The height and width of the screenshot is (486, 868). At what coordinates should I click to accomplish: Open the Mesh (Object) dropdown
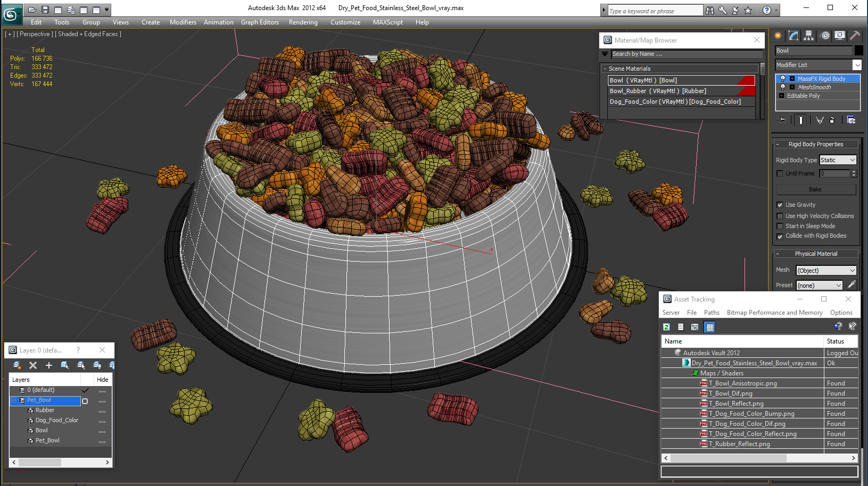(x=826, y=271)
